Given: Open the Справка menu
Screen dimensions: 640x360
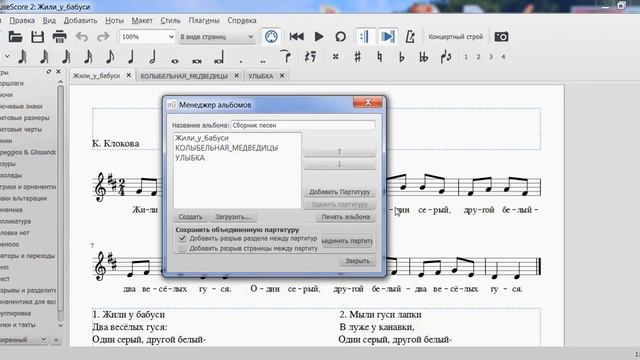Looking at the screenshot, I should (x=242, y=20).
